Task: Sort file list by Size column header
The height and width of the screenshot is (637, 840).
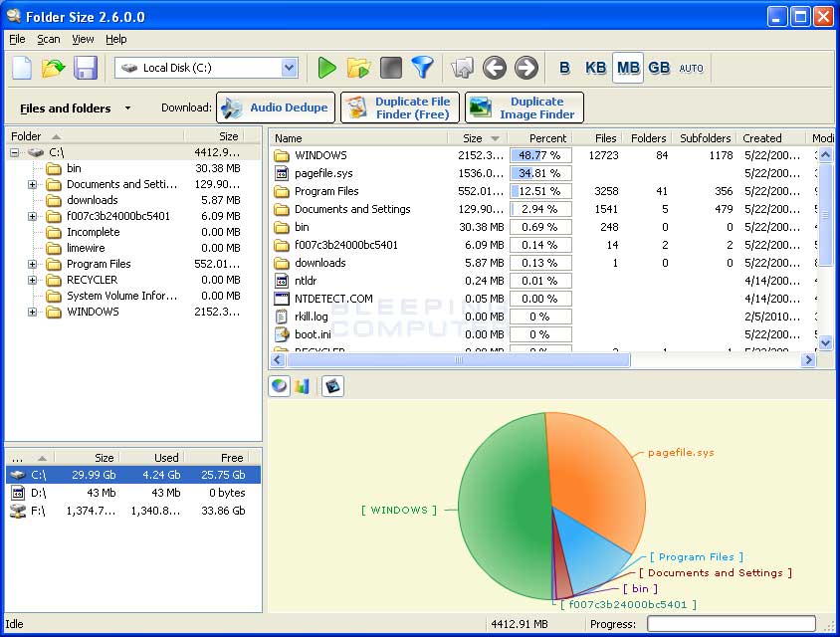Action: pyautogui.click(x=478, y=138)
